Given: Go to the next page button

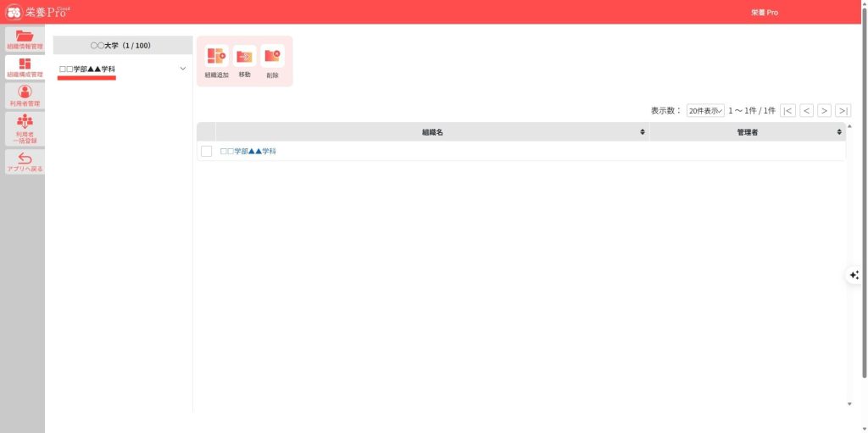Looking at the screenshot, I should [824, 110].
